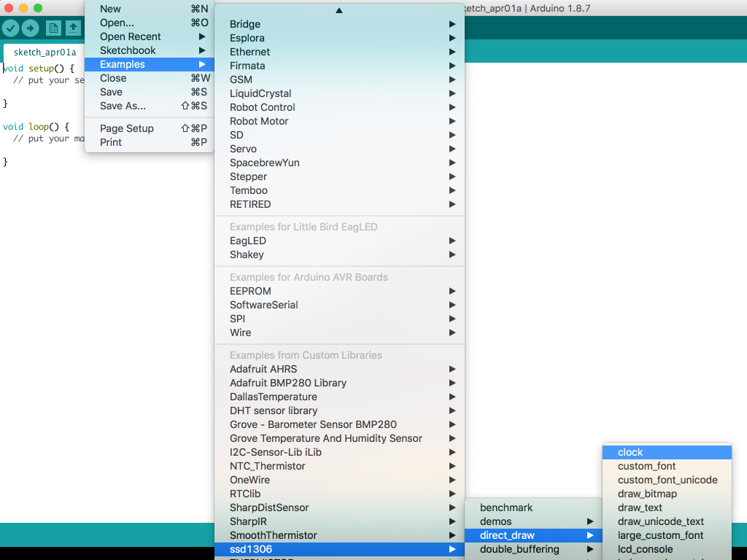Viewport: 747px width, 560px height.
Task: Click the Upload arrow toolbar icon
Action: (x=31, y=28)
